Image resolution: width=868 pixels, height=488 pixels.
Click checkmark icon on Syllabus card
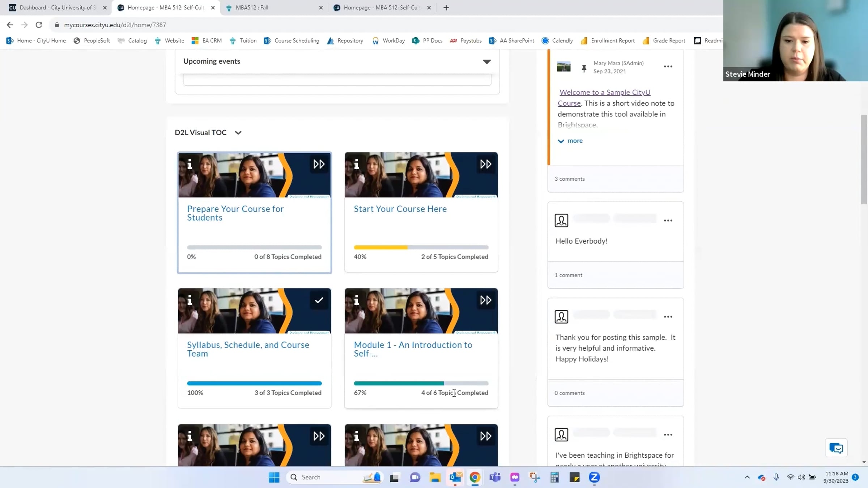[319, 300]
